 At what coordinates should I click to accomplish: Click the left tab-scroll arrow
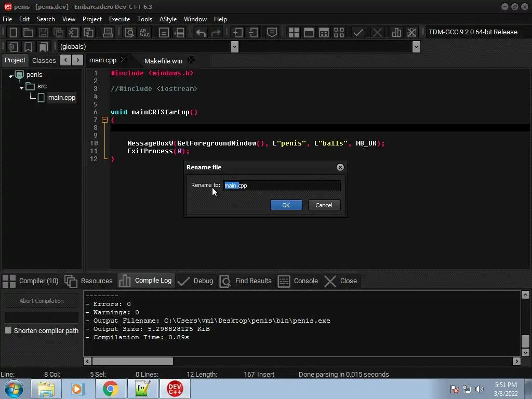(65, 60)
